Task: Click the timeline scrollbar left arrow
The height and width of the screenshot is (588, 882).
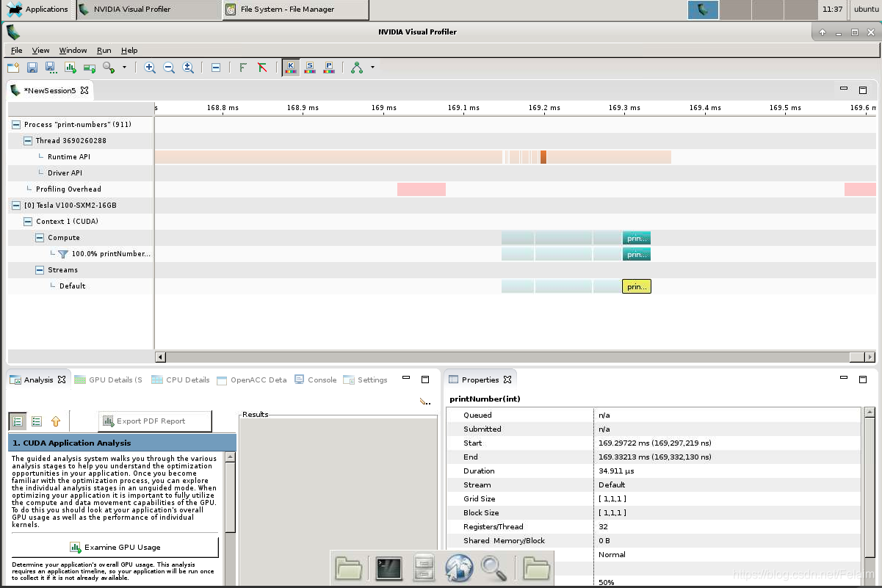Action: 161,357
